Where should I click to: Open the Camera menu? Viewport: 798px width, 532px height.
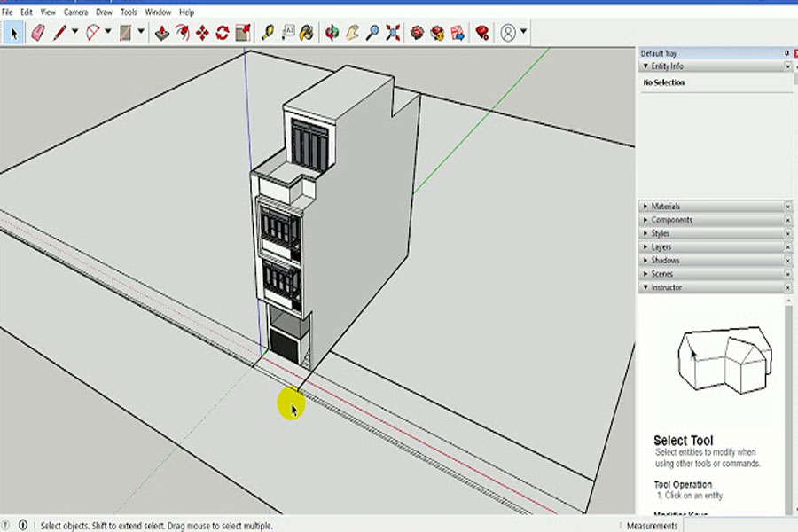(76, 12)
